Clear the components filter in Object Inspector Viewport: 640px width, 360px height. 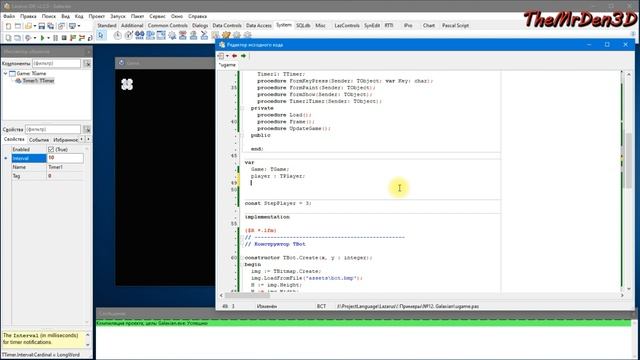pyautogui.click(x=87, y=64)
